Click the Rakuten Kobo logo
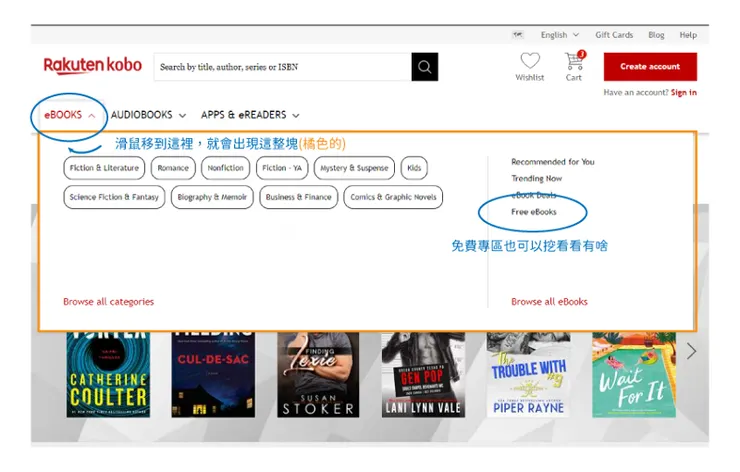This screenshot has width=740, height=472. point(92,65)
